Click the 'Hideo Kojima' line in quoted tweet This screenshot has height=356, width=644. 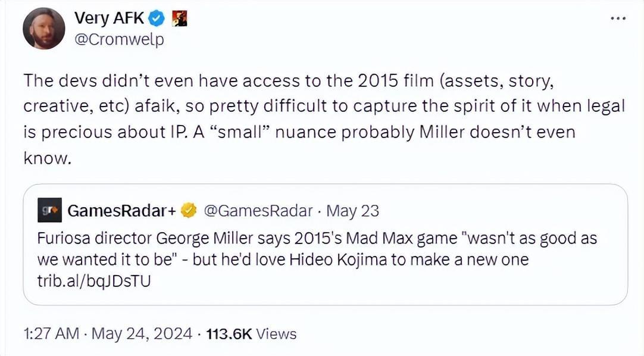283,260
